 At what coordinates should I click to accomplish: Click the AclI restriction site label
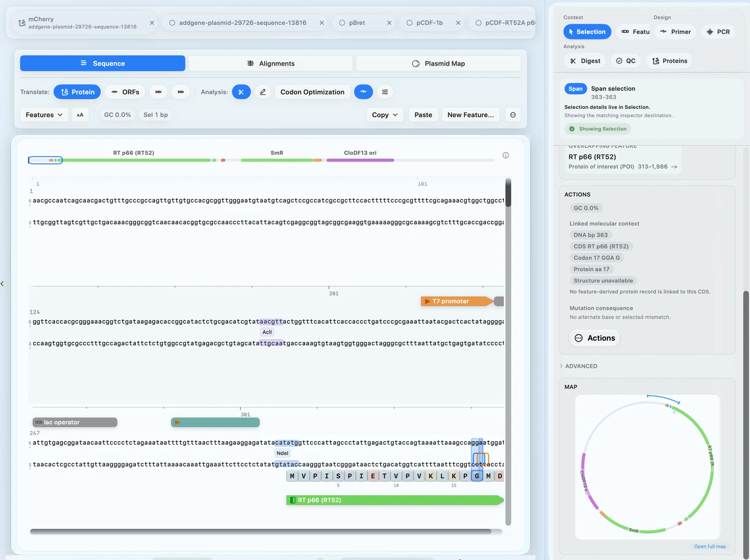point(267,332)
